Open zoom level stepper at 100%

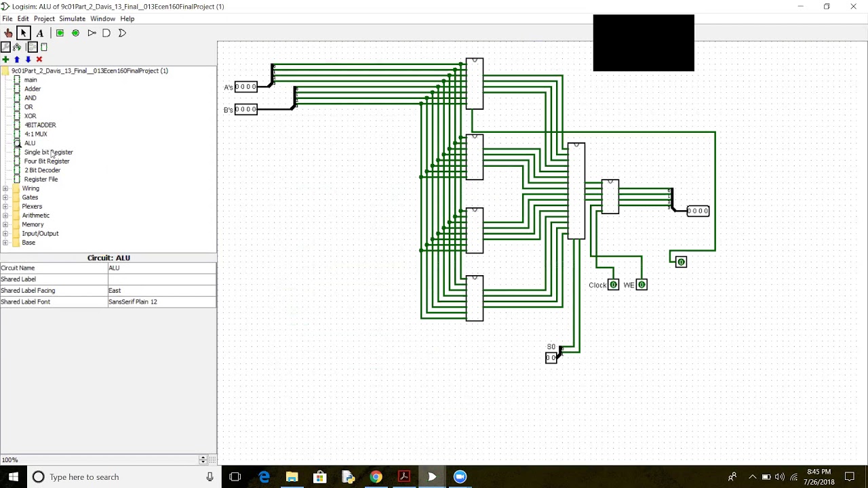tap(203, 460)
